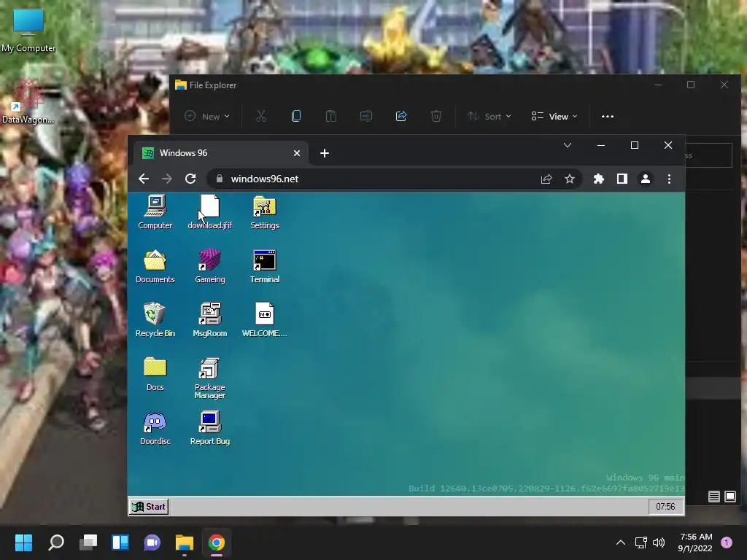Viewport: 747px width, 560px height.
Task: Open the Chrome Extensions puzzle icon
Action: [x=598, y=179]
